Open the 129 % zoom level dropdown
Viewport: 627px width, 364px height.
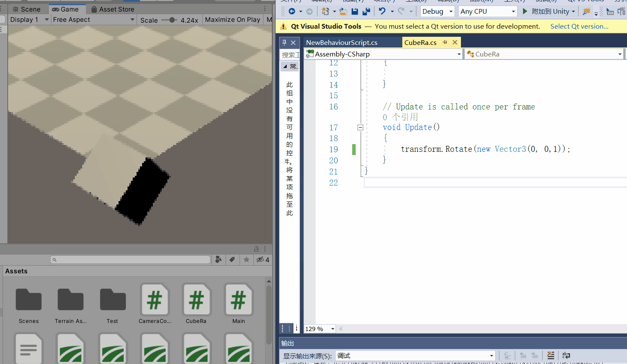click(320, 328)
